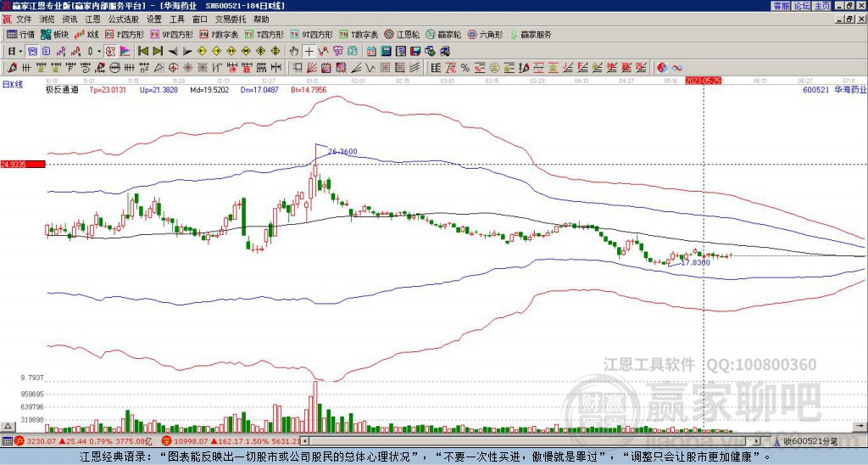Toggle the crosshair cursor tool

[309, 52]
